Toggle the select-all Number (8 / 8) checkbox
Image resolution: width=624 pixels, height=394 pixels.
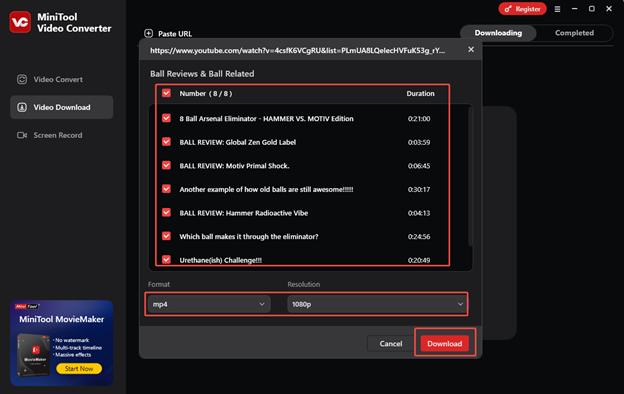click(166, 93)
